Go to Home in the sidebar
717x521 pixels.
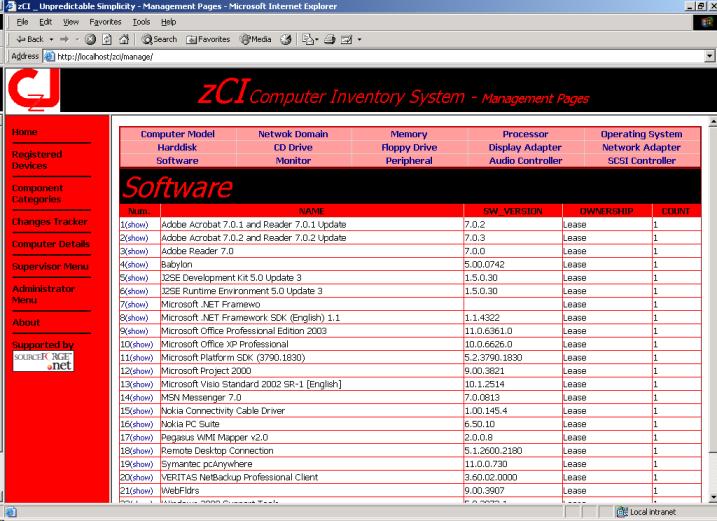[x=25, y=132]
